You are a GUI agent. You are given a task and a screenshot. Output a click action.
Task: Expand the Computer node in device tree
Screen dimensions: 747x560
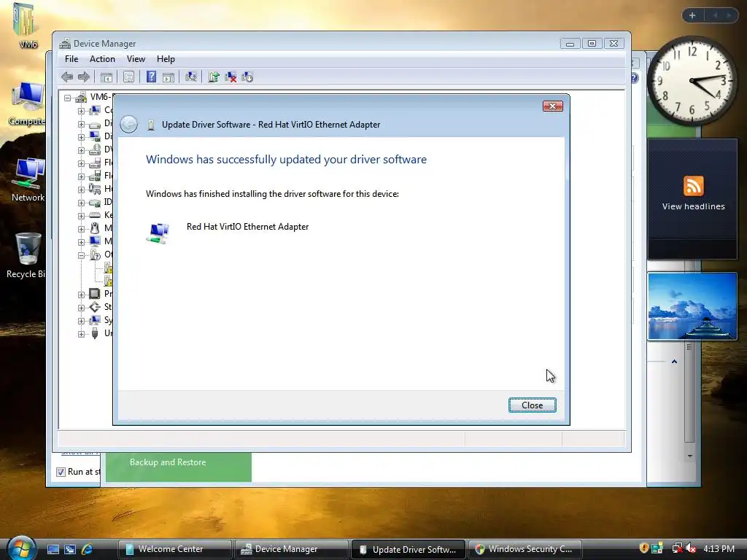pos(81,111)
